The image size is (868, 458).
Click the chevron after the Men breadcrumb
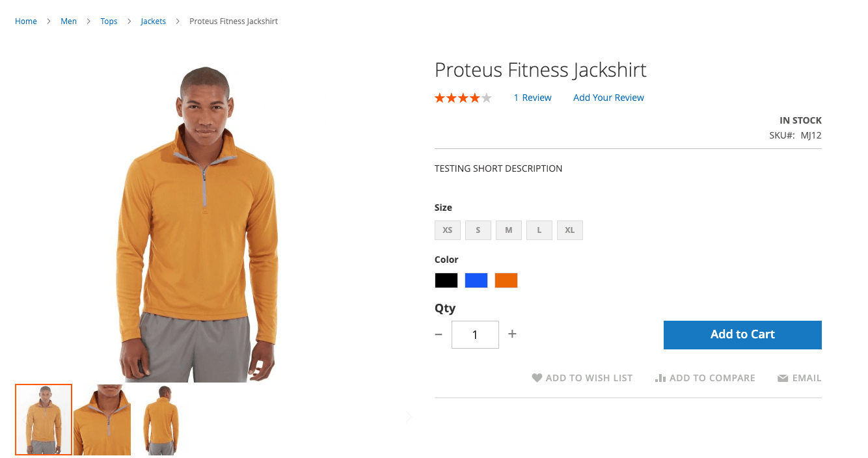click(x=89, y=21)
